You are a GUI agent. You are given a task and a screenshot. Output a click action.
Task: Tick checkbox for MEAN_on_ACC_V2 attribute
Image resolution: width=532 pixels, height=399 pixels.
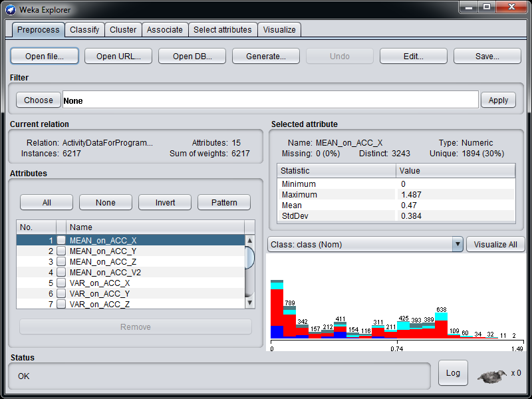(x=61, y=272)
